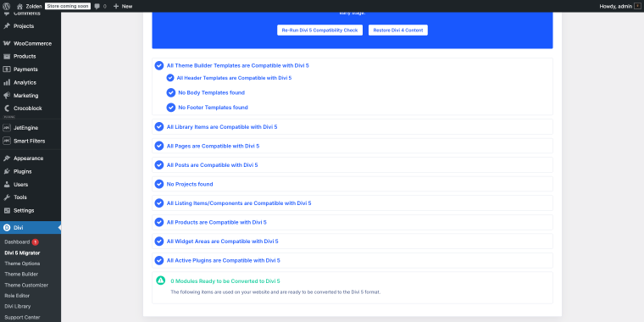Expand All Library Items are Compatible row
644x322 pixels.
[353, 126]
